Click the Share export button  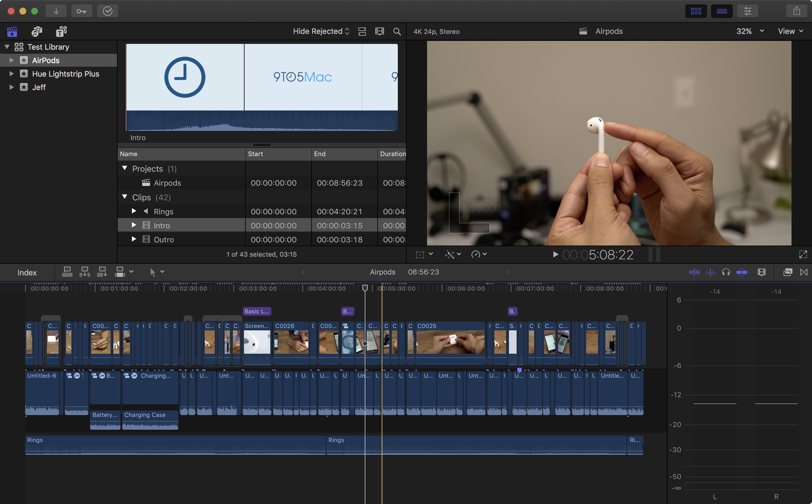pos(797,11)
